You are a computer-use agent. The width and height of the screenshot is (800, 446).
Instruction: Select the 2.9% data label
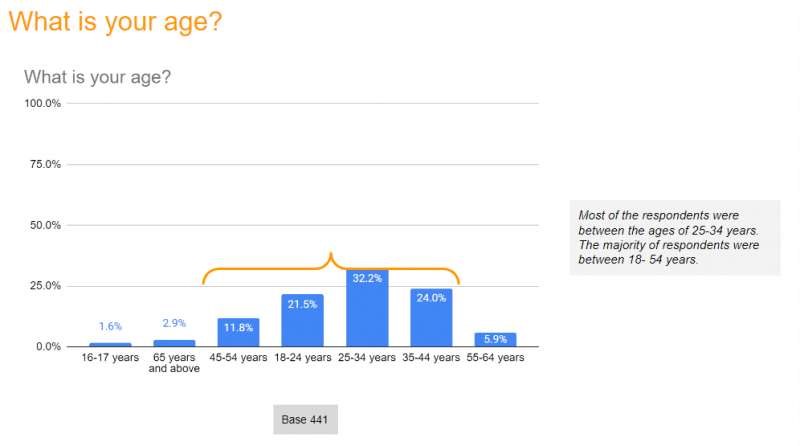174,323
